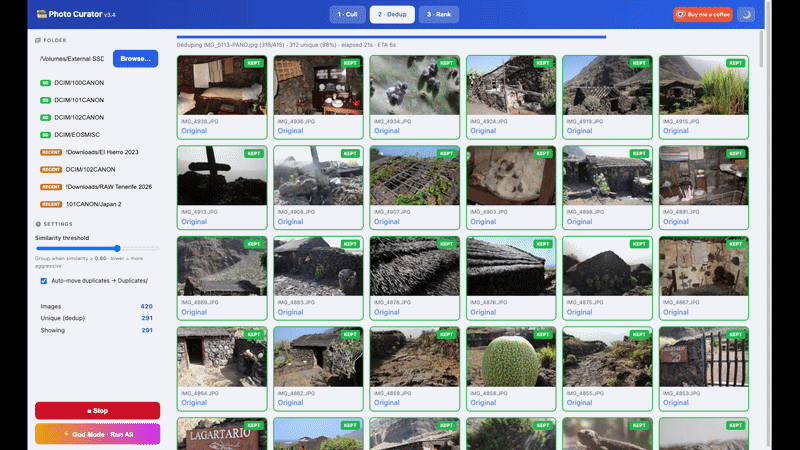Open thumbnail IMG_4889.JPG
Screen dimensions: 800x450
point(222,266)
